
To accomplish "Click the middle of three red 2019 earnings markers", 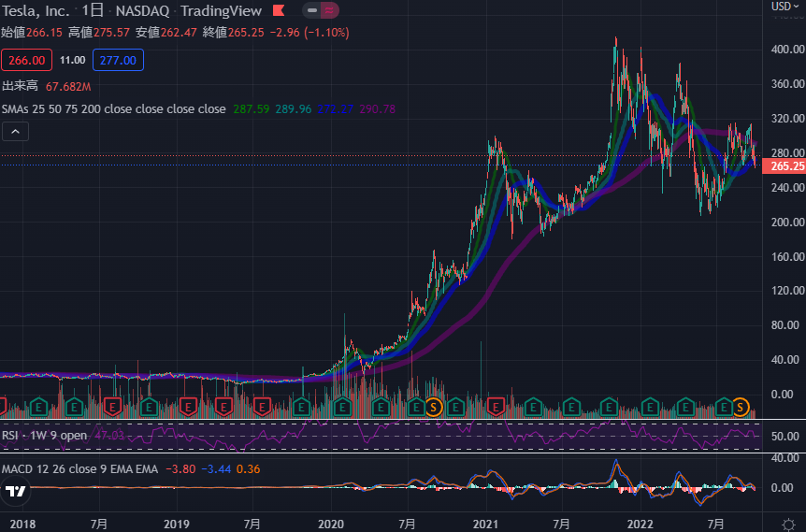I will pyautogui.click(x=223, y=408).
